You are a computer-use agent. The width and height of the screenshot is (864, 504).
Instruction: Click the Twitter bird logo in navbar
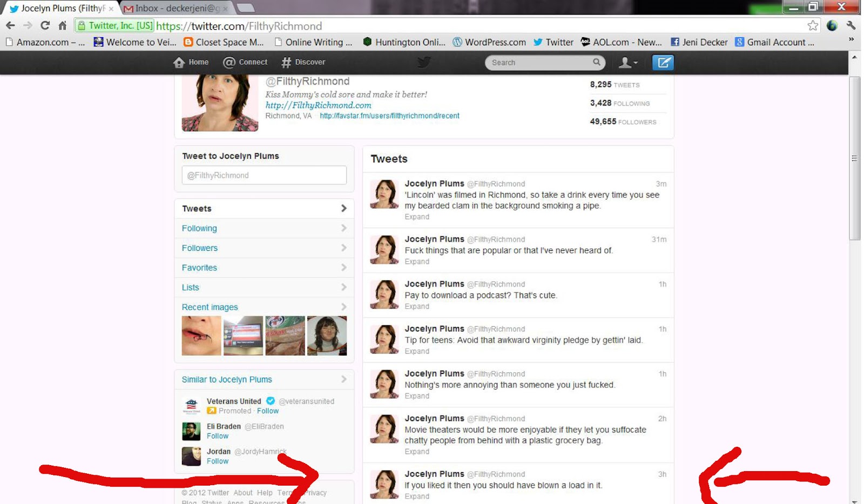click(x=424, y=62)
